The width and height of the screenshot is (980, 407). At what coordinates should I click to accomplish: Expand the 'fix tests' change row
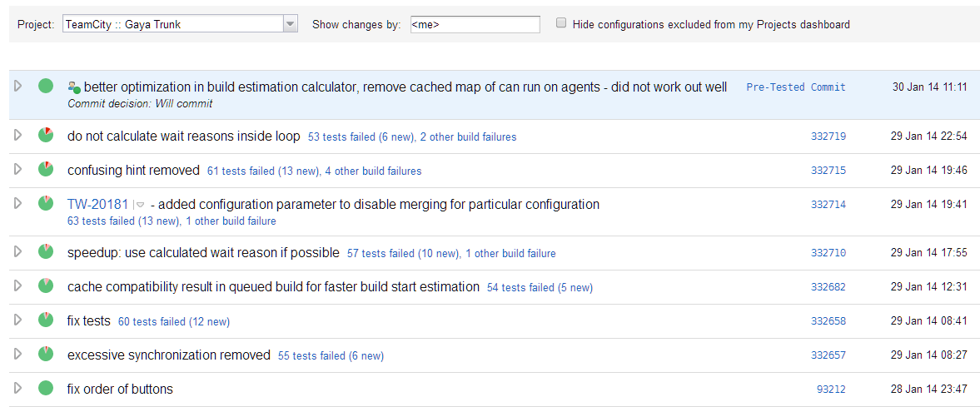pyautogui.click(x=18, y=320)
